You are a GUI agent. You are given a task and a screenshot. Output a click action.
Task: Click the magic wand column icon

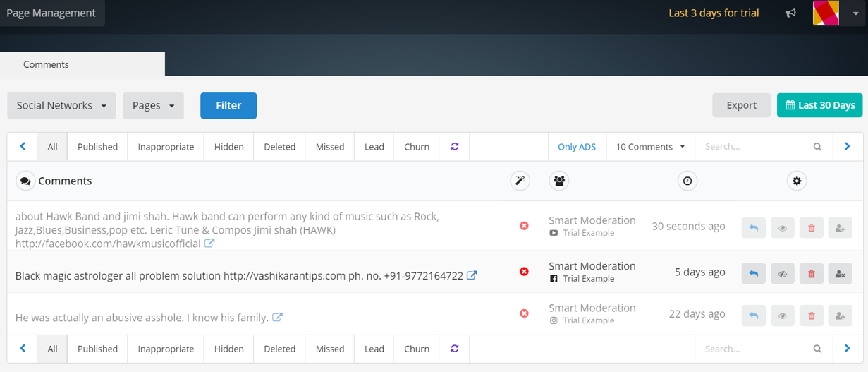click(520, 181)
